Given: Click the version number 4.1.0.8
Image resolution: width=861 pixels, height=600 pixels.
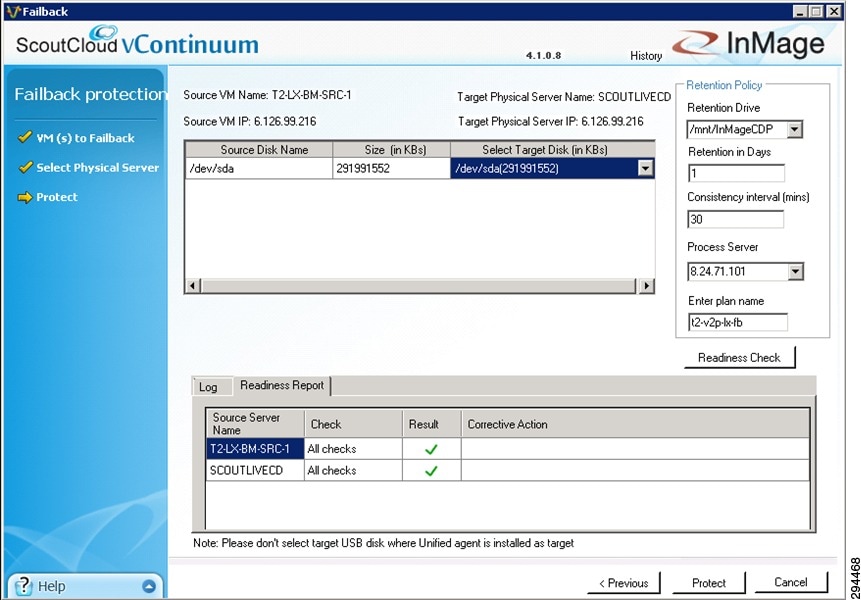Looking at the screenshot, I should [x=544, y=55].
